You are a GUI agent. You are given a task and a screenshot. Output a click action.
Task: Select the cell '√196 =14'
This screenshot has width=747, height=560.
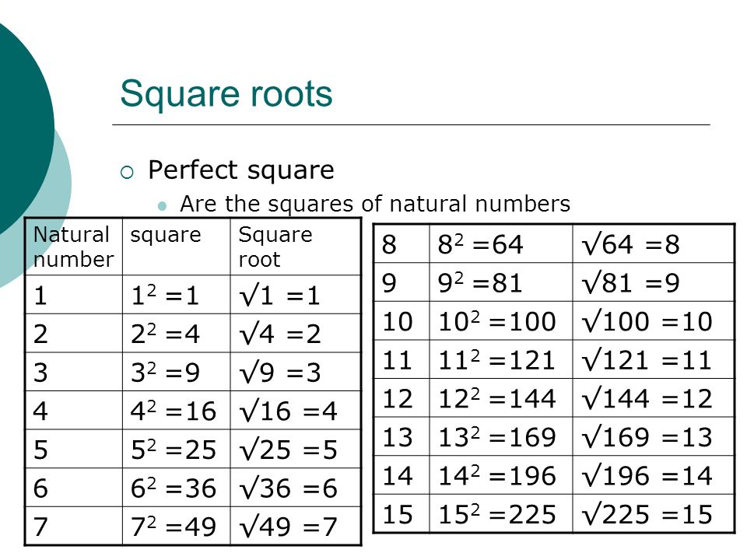pos(653,475)
